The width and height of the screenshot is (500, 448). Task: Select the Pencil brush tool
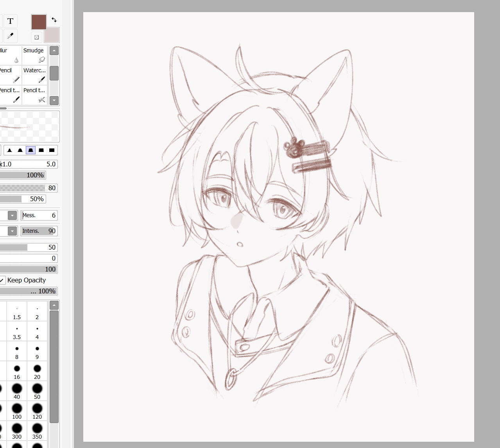click(9, 75)
